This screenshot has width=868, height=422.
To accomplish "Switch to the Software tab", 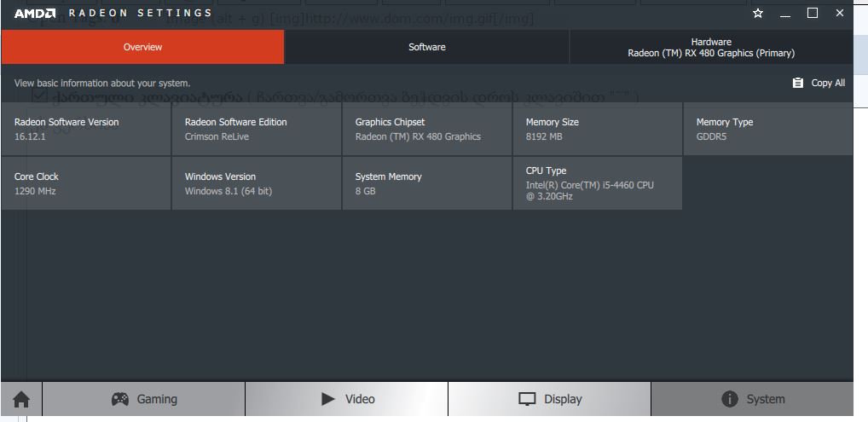I will (x=427, y=47).
